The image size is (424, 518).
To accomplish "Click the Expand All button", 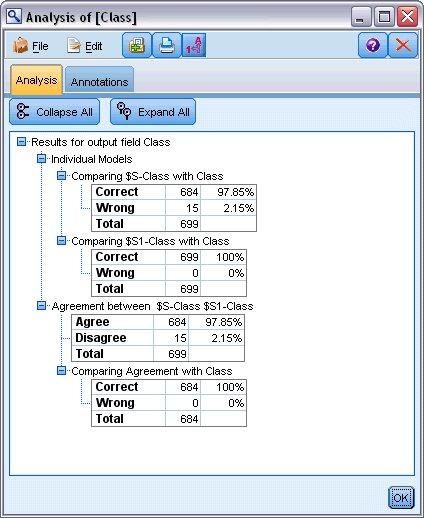I will tap(153, 112).
